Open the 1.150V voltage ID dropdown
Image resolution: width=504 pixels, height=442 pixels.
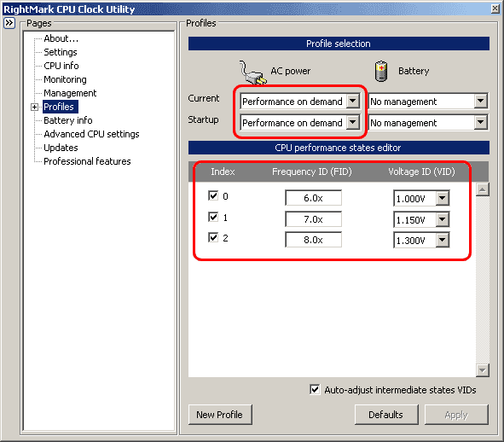(443, 219)
